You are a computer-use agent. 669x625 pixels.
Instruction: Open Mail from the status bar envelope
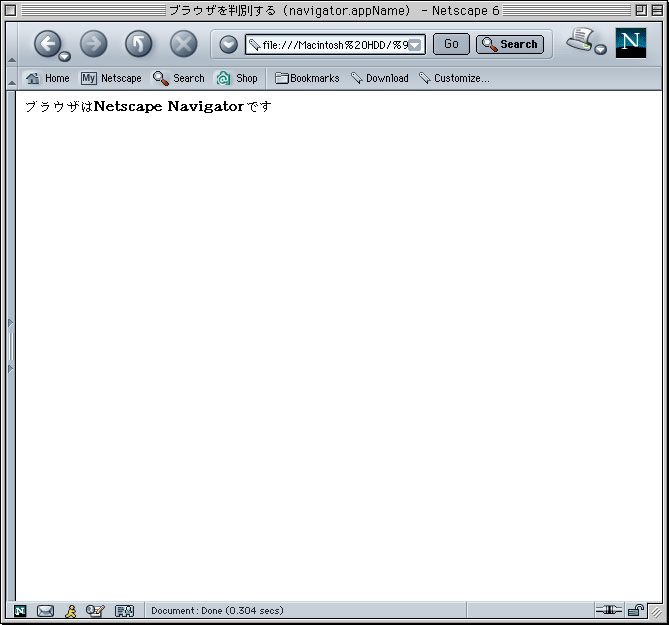tap(45, 611)
